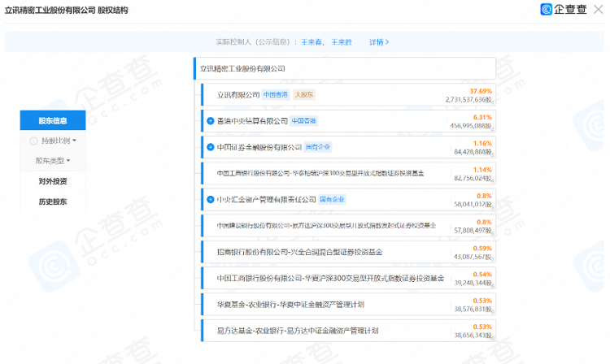This screenshot has width=610, height=364.
Task: Click the 37.69% shareholding value
Action: tap(481, 91)
